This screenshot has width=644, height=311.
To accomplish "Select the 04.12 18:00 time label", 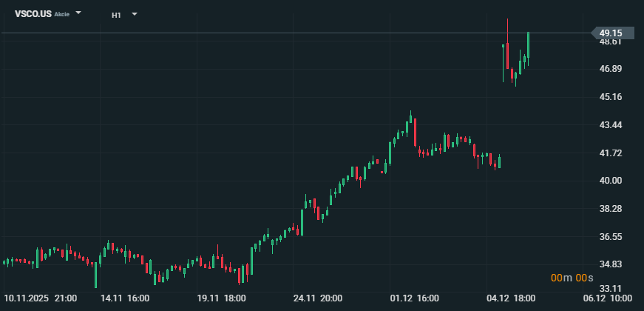I will pos(511,298).
